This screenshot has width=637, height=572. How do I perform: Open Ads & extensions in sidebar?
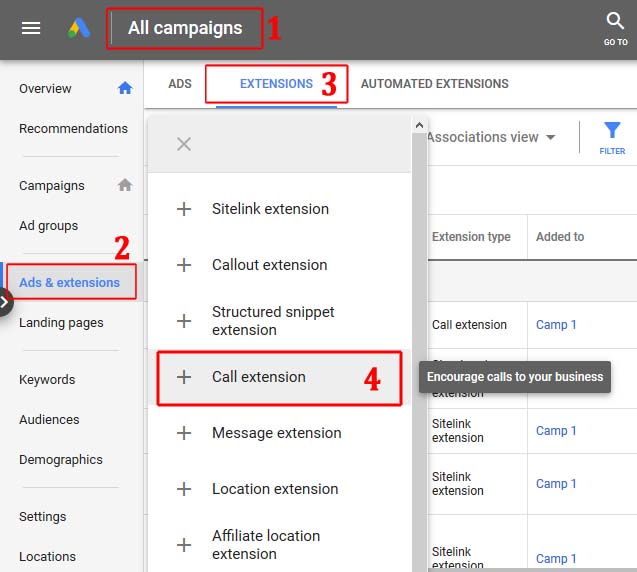(70, 282)
